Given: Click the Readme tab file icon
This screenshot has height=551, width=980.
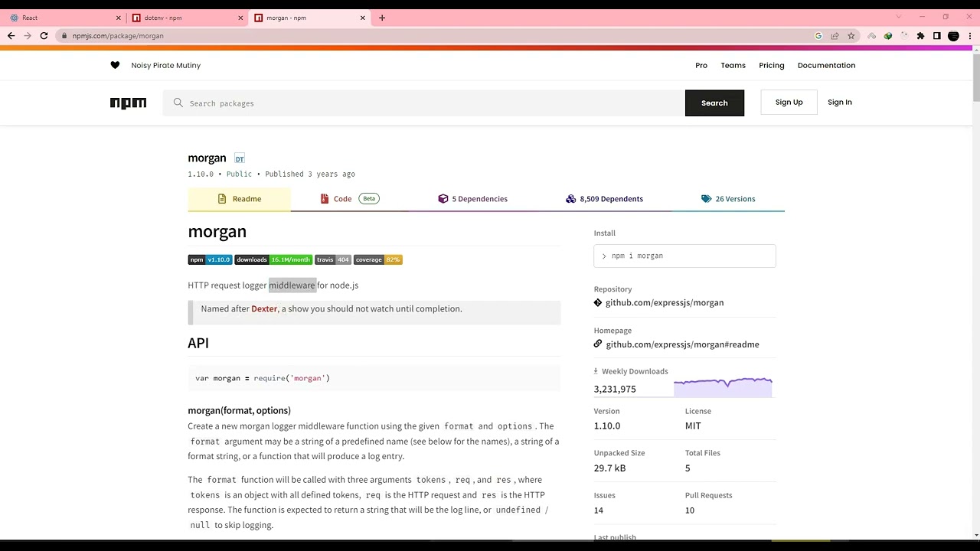Looking at the screenshot, I should 222,199.
